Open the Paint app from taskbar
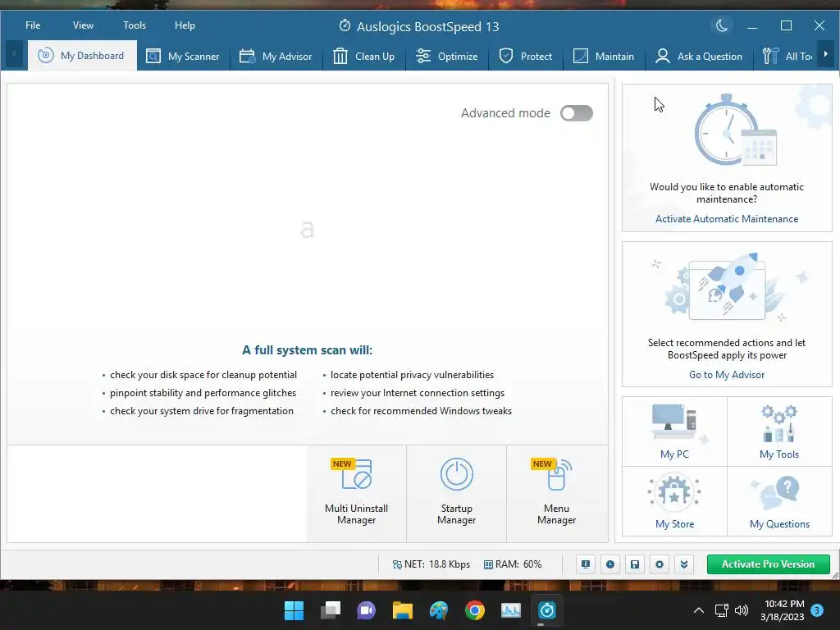This screenshot has width=840, height=630. tap(439, 610)
